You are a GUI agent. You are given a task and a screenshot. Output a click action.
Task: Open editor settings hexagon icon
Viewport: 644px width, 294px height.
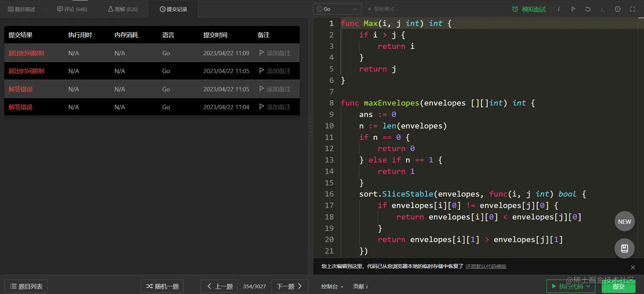tap(618, 9)
